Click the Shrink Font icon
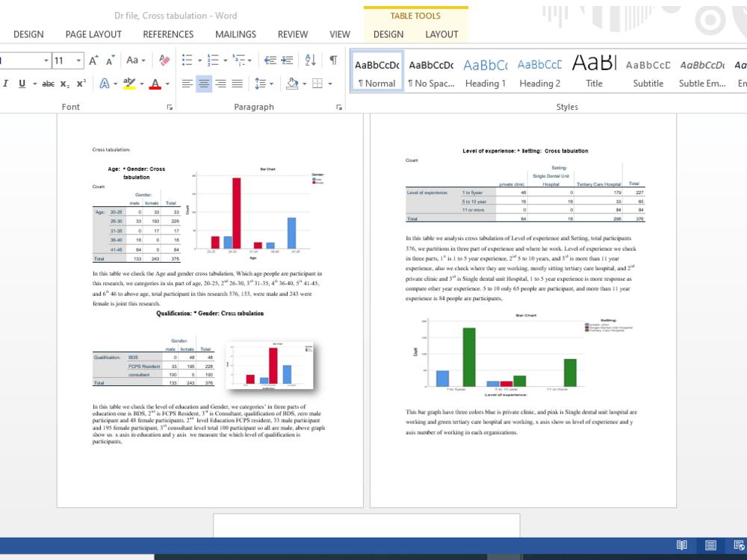The height and width of the screenshot is (560, 747). point(111,60)
